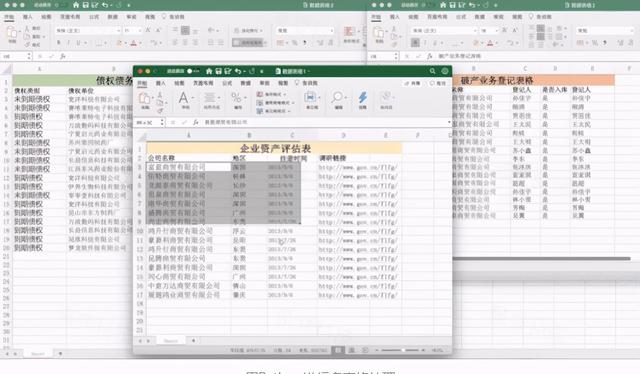Click the lightning-bolt Ideas icon
The width and height of the screenshot is (640, 374).
pos(362,97)
